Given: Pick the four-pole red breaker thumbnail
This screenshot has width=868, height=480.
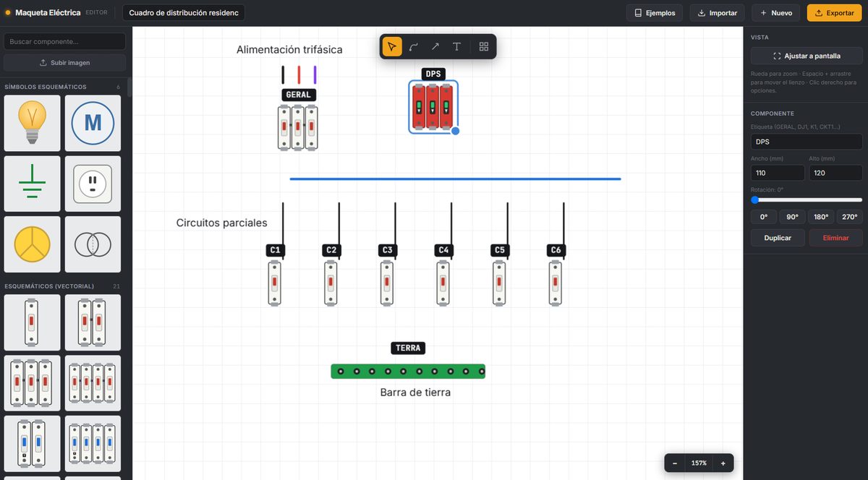Looking at the screenshot, I should [93, 382].
